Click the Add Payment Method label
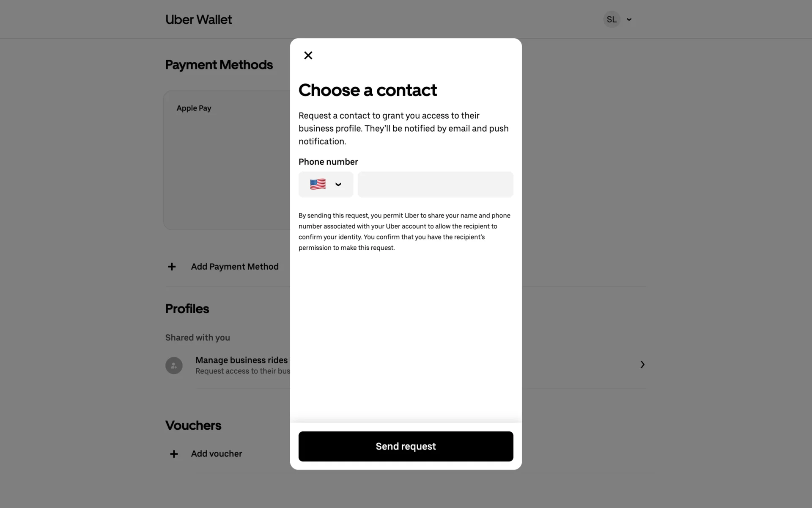 point(235,267)
